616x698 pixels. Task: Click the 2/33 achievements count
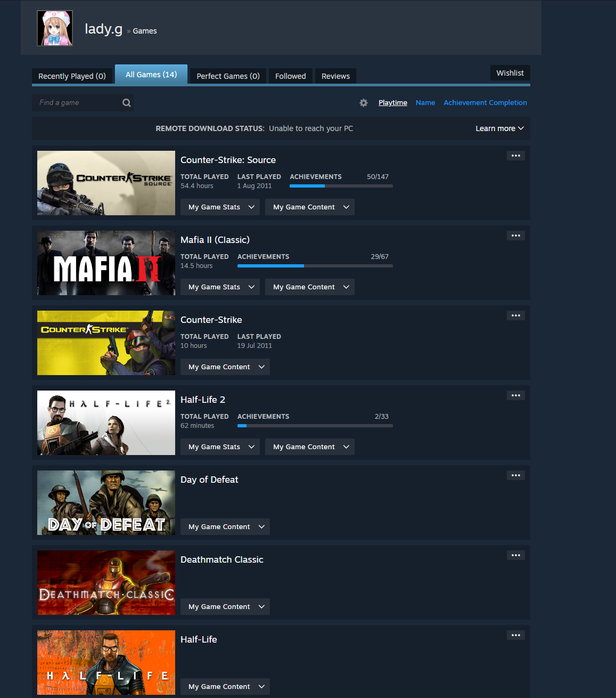382,416
